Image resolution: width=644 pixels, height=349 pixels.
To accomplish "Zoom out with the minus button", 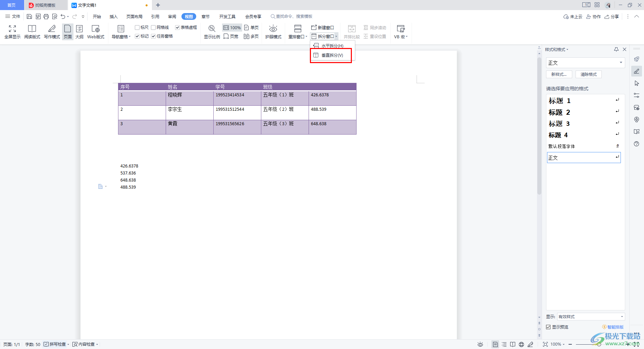I will (570, 344).
